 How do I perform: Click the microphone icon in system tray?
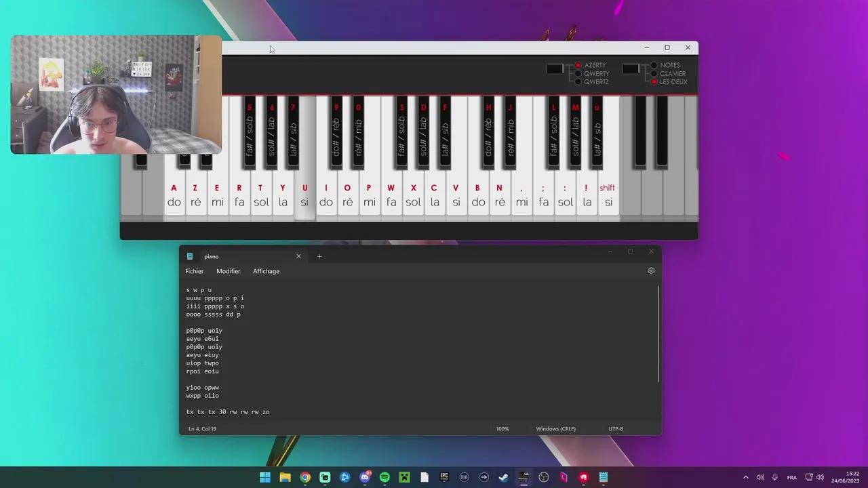(775, 477)
